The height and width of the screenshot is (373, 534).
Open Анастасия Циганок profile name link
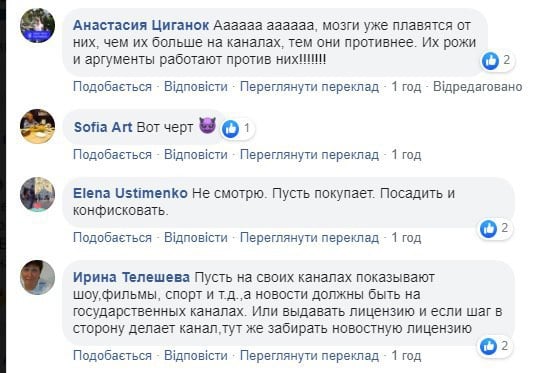click(x=141, y=25)
